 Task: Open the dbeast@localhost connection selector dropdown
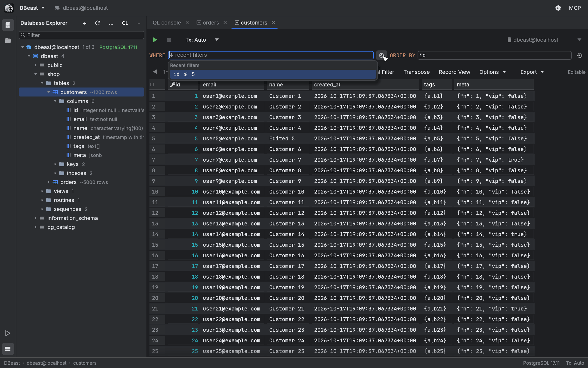pyautogui.click(x=544, y=40)
